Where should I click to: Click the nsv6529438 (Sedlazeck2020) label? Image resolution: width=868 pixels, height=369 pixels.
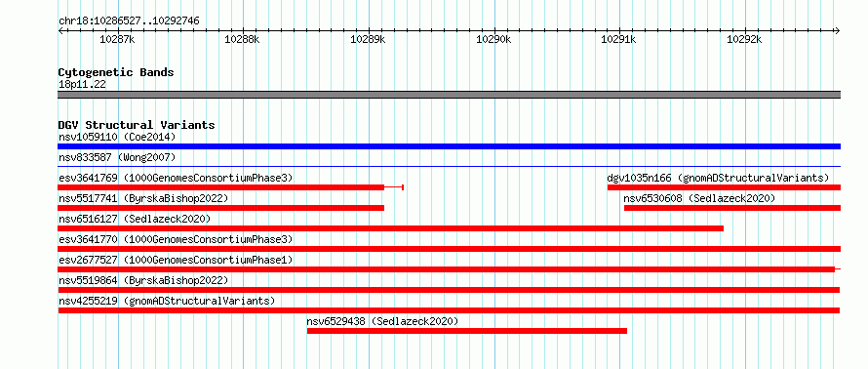382,321
